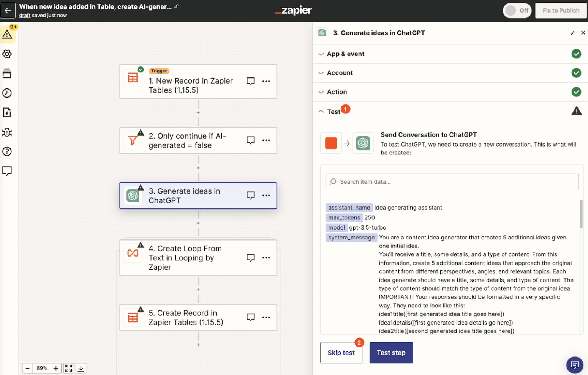The image size is (588, 375).
Task: Open the feedback chat icon in sidebar
Action: (7, 171)
